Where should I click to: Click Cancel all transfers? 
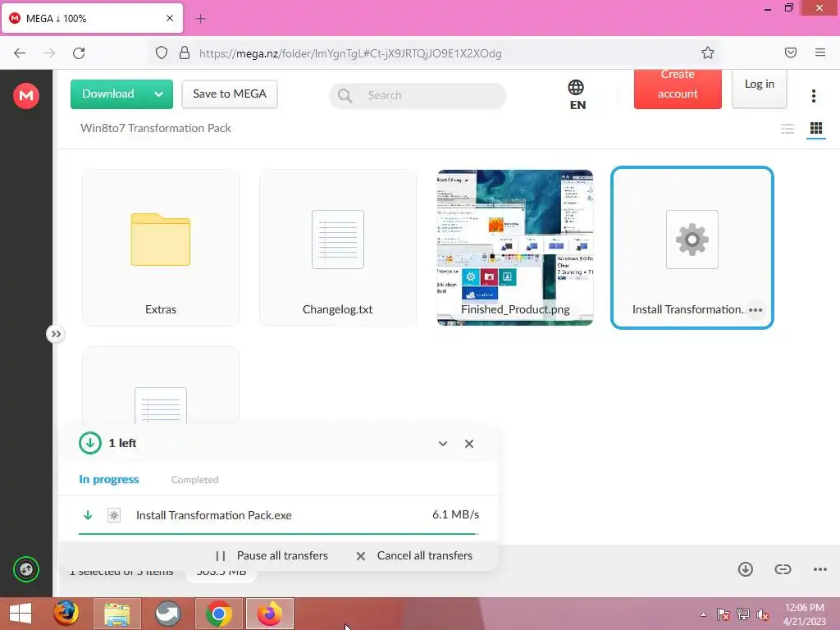click(414, 555)
